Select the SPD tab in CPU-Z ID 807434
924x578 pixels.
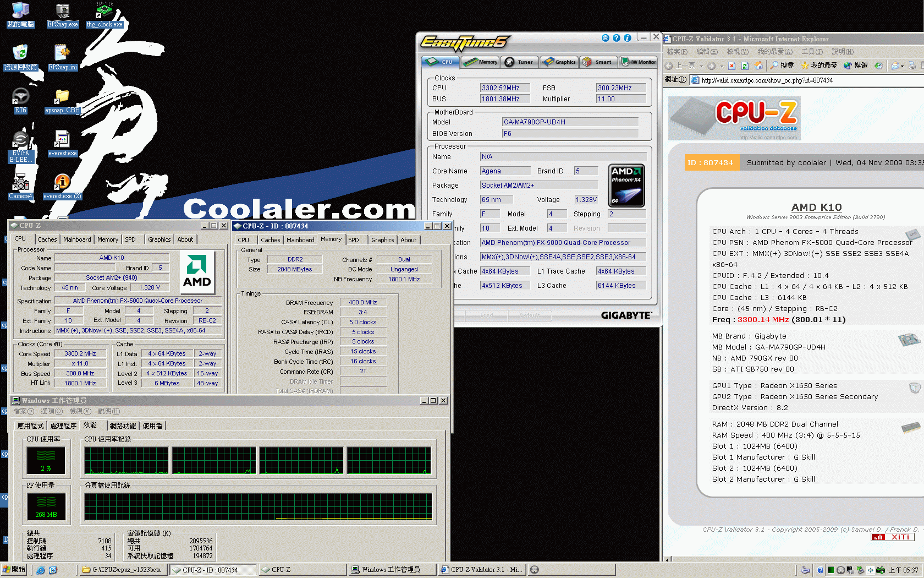(354, 240)
